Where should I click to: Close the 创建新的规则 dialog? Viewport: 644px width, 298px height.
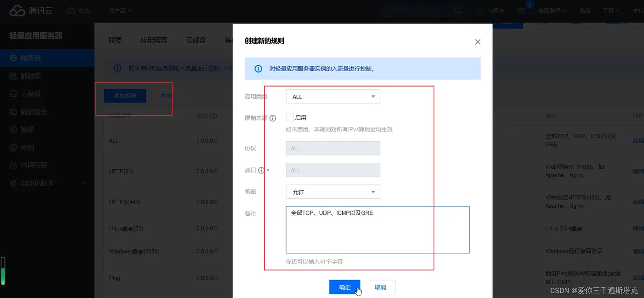(x=477, y=42)
